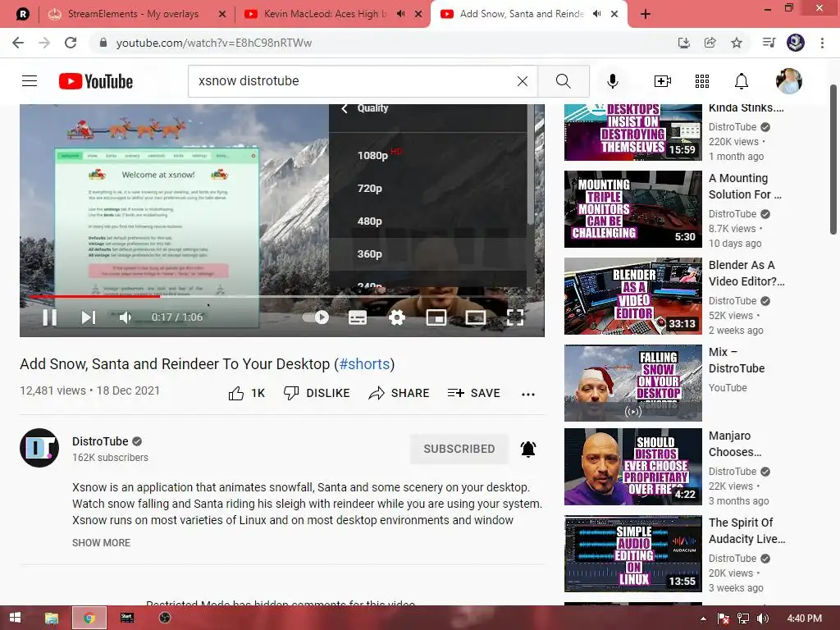Screen dimensions: 840x630
Task: Open File Explorer from taskbar
Action: click(52, 618)
